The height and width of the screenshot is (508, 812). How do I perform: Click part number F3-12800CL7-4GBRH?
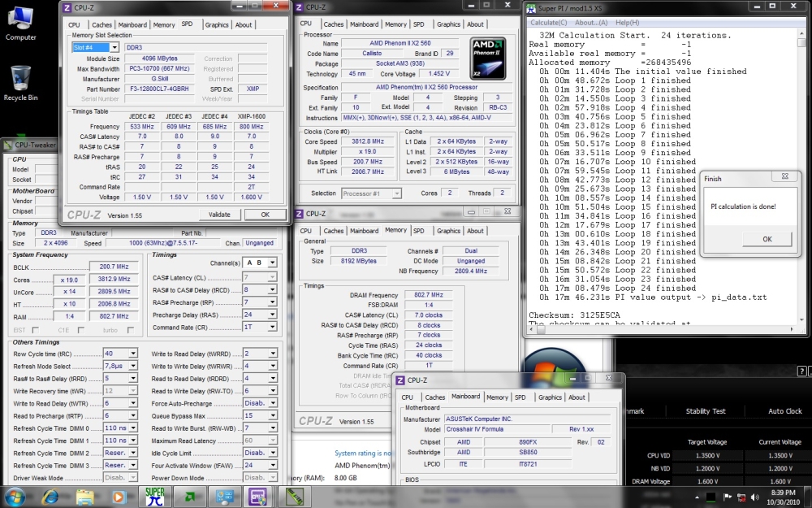click(159, 89)
